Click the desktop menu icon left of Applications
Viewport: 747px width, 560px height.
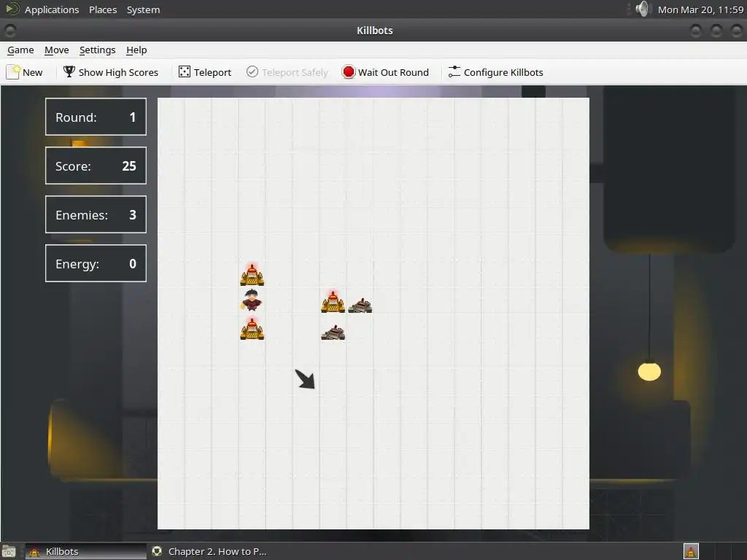[12, 9]
